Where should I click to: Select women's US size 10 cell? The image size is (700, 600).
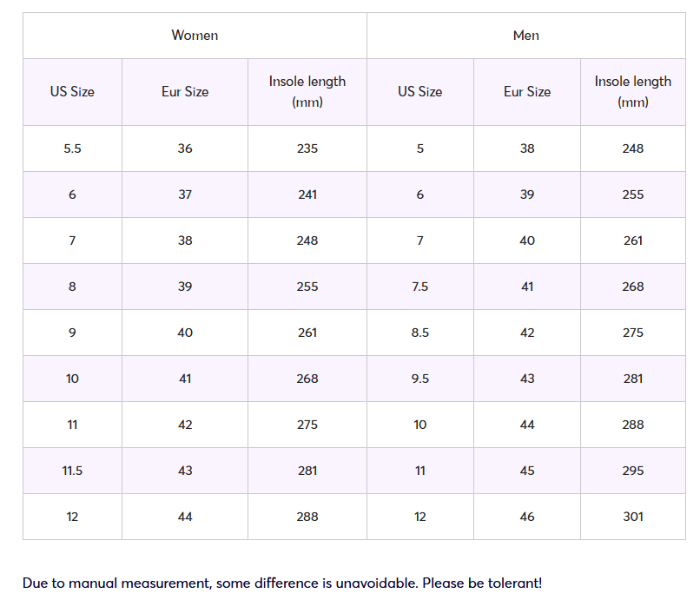(72, 379)
